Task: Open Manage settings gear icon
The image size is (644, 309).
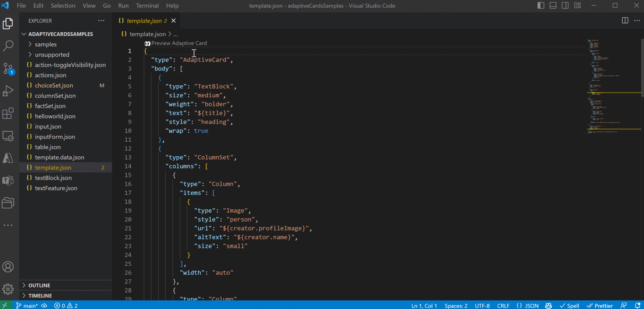Action: 8,289
